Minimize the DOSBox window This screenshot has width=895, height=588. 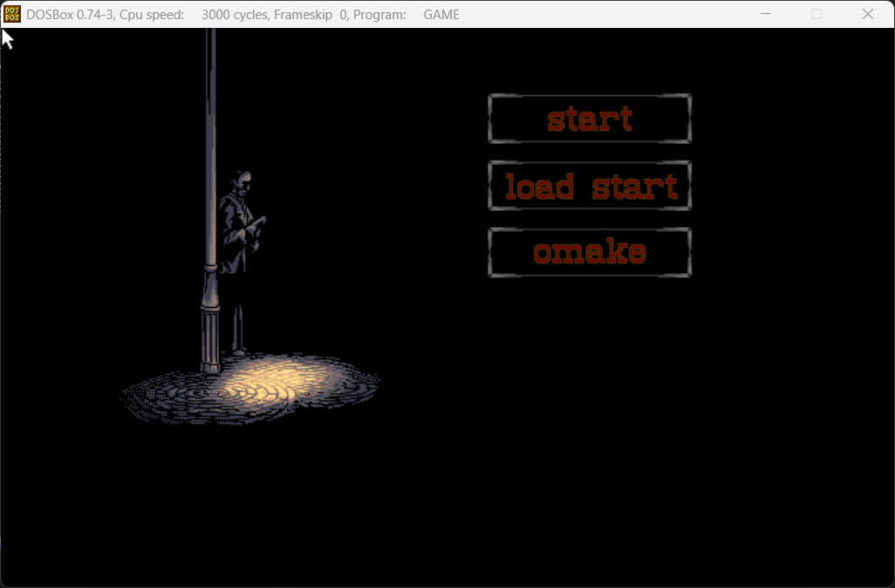pyautogui.click(x=766, y=14)
